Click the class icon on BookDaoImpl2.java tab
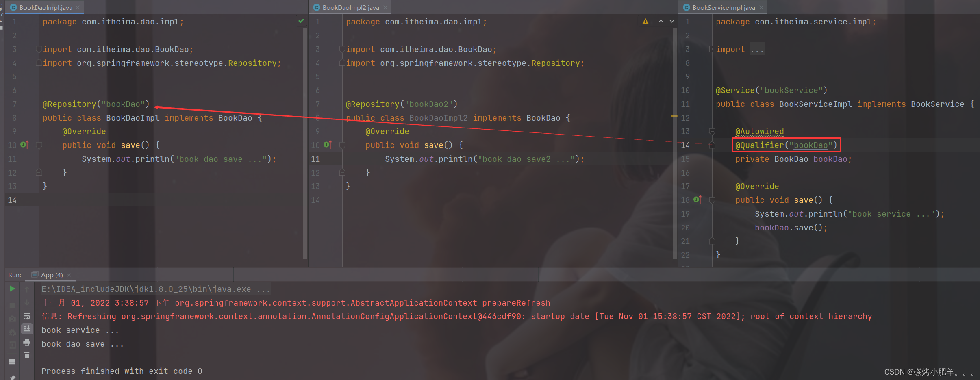Image resolution: width=980 pixels, height=380 pixels. coord(317,7)
